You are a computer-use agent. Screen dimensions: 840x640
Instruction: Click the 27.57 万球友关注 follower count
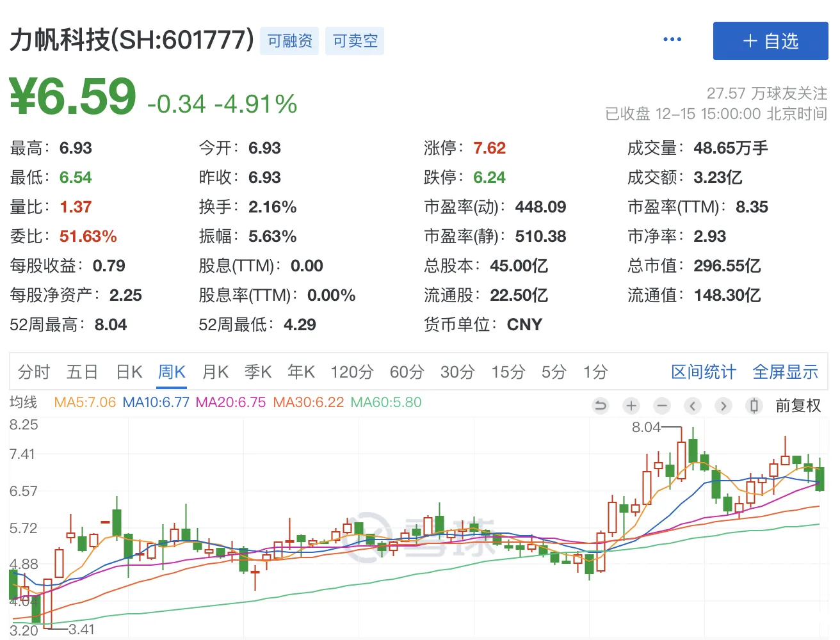click(x=767, y=93)
